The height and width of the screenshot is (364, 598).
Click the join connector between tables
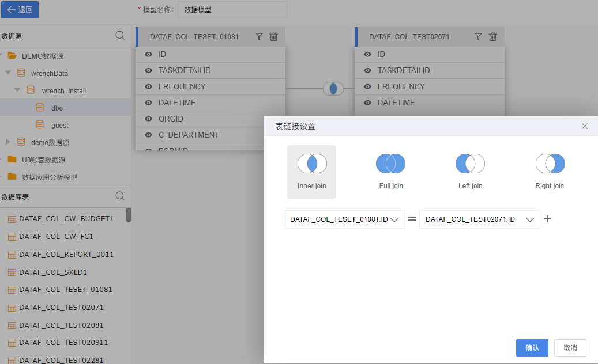(x=333, y=89)
